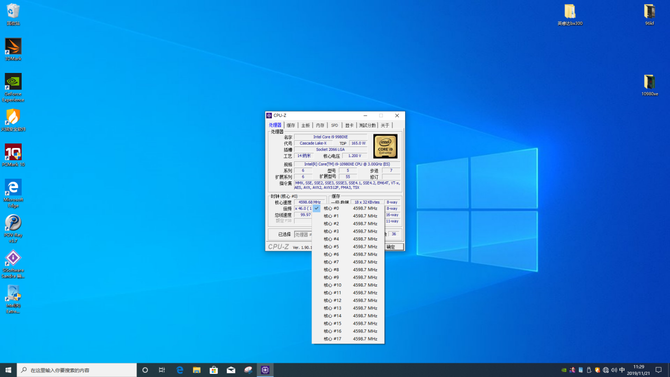
Task: Select core #7 in the core list
Action: 348,262
